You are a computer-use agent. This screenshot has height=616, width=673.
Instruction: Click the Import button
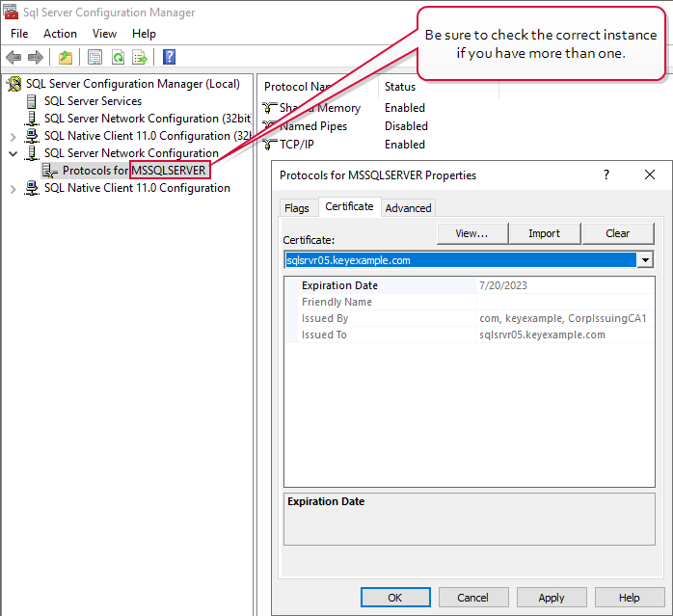click(x=544, y=233)
